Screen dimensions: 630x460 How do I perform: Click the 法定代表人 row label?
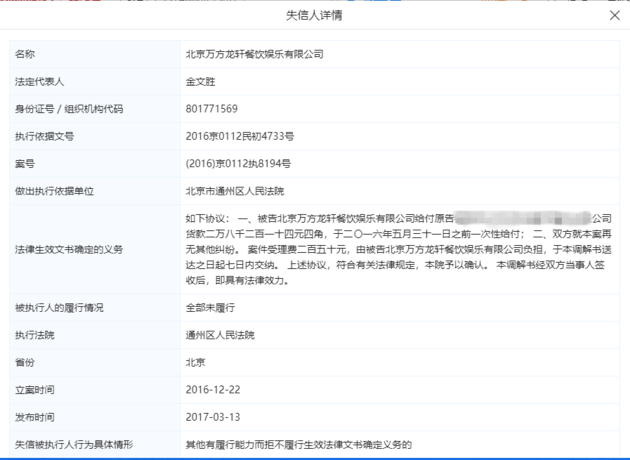39,82
